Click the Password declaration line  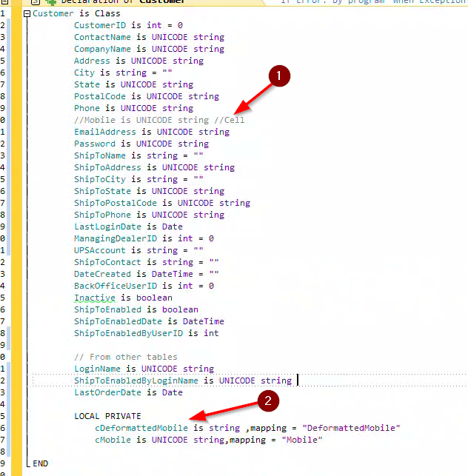click(x=141, y=144)
